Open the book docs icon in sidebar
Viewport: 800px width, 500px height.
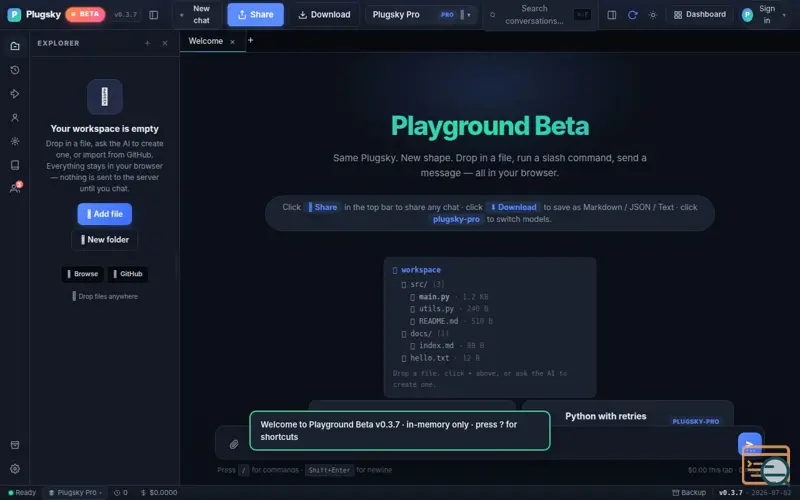[x=15, y=165]
